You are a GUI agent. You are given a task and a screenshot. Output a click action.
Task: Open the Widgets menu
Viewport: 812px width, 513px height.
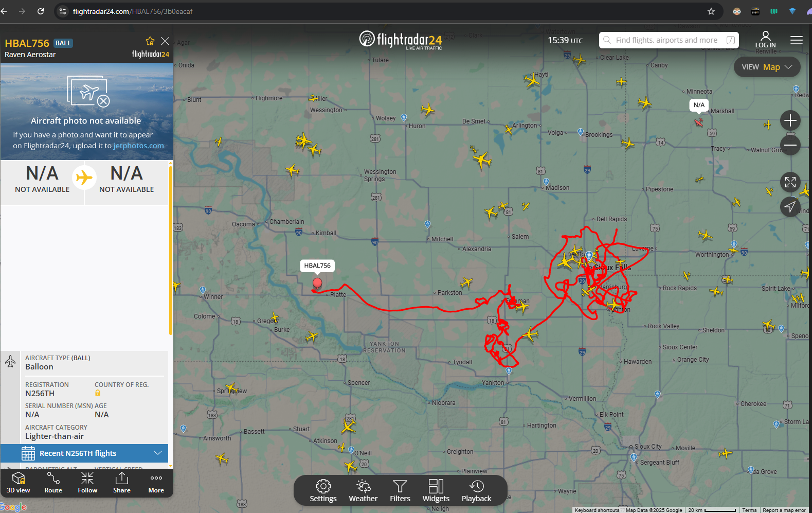tap(436, 490)
